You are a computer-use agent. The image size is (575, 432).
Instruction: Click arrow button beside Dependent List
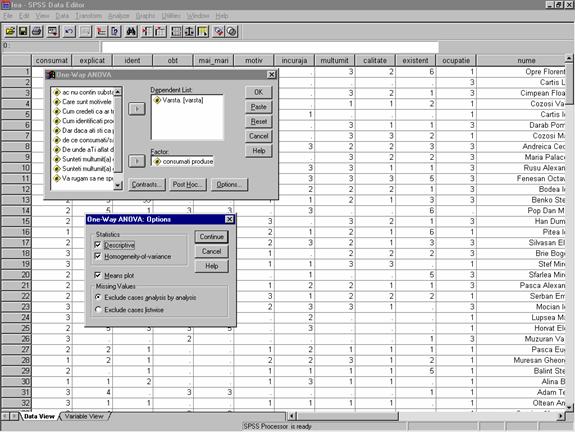point(137,109)
